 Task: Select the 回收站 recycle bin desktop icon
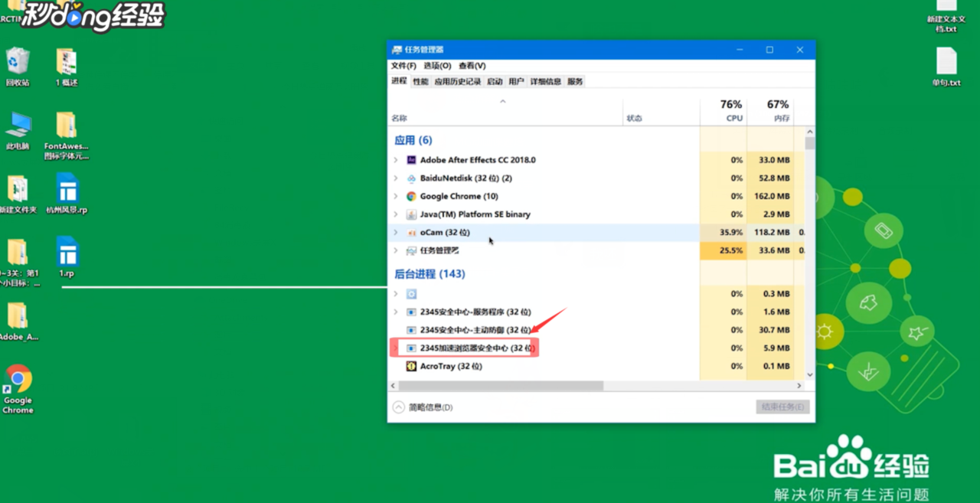(x=18, y=67)
